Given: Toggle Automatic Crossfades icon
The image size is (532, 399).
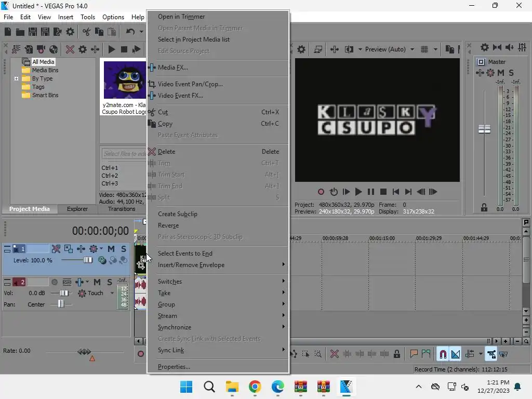Looking at the screenshot, I should coord(455,354).
